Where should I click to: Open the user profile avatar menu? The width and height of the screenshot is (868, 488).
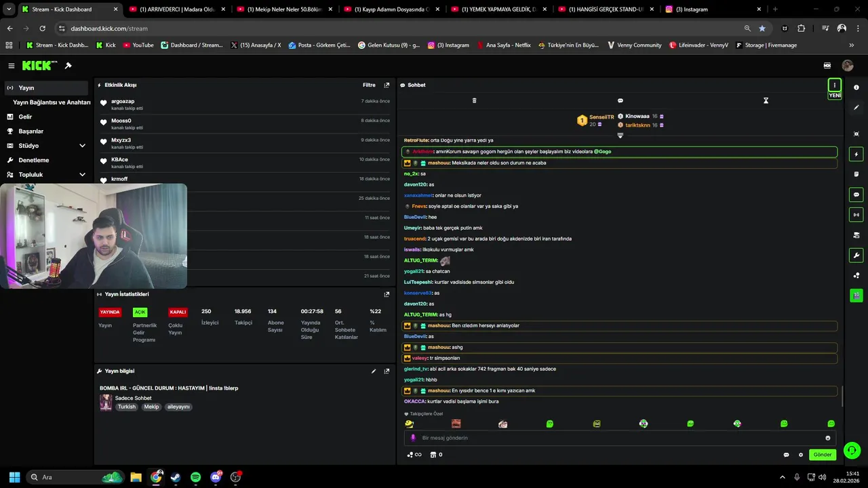click(x=848, y=66)
